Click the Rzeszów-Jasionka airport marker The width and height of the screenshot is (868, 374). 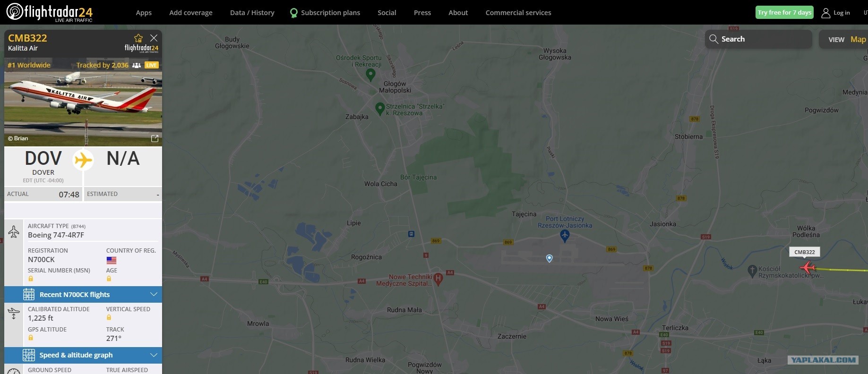565,235
